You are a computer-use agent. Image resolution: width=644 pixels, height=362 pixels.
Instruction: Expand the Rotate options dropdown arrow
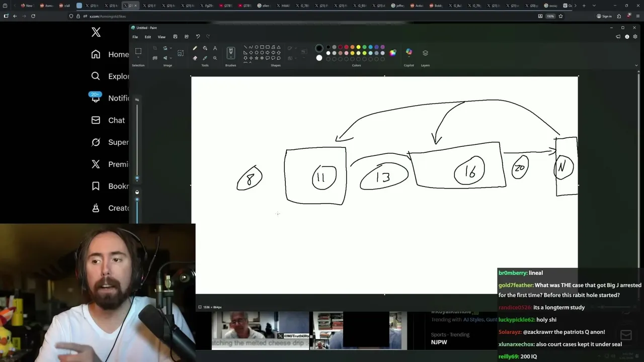pos(171,48)
